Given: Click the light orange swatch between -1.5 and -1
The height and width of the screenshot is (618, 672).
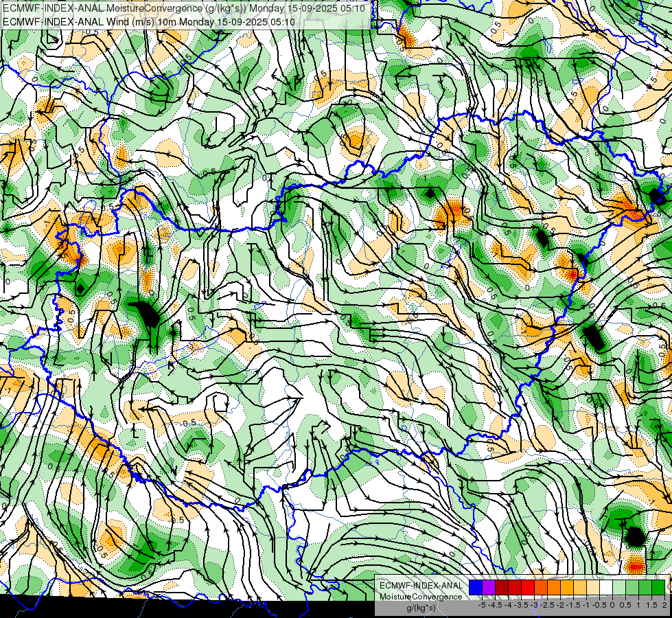Looking at the screenshot, I should click(580, 587).
